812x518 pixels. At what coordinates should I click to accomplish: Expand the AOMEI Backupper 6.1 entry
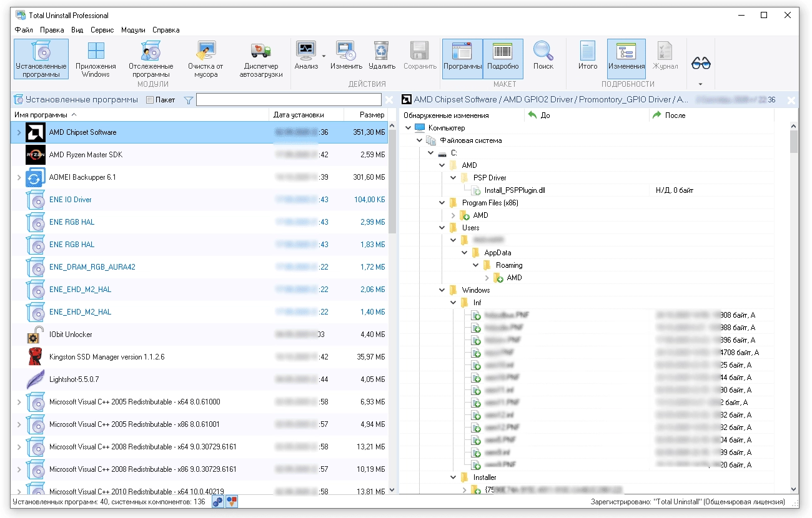(19, 177)
